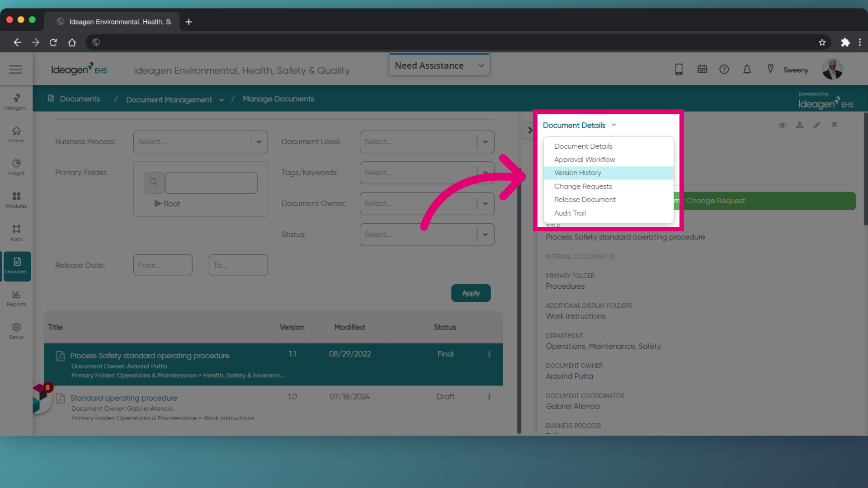Go to Manage Documents breadcrumb link
The height and width of the screenshot is (488, 868).
click(278, 99)
